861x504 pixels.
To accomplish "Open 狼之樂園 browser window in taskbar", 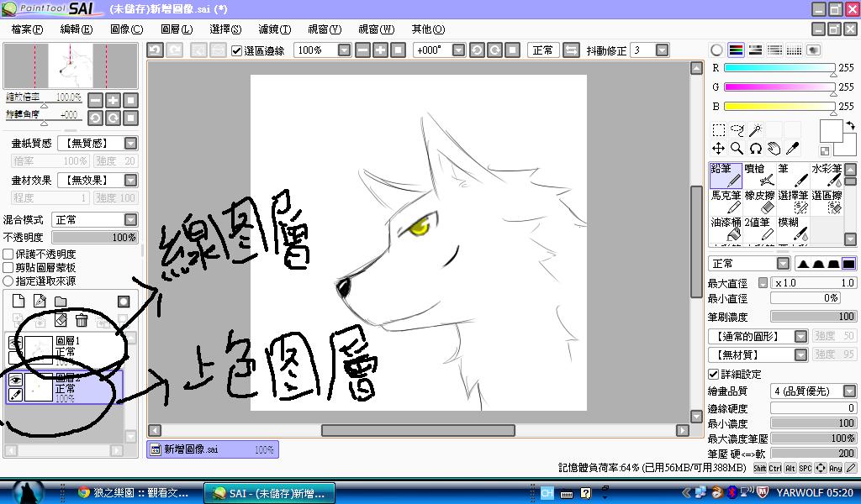I will [134, 493].
